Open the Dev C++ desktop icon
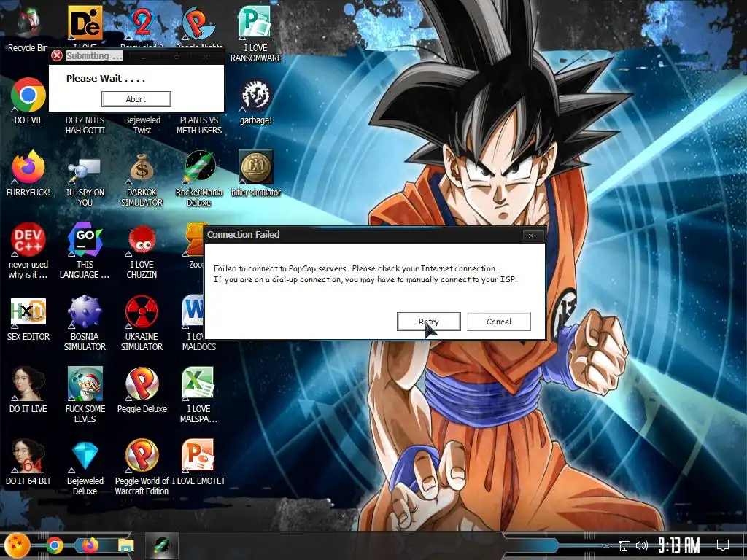The height and width of the screenshot is (560, 747). pos(28,239)
